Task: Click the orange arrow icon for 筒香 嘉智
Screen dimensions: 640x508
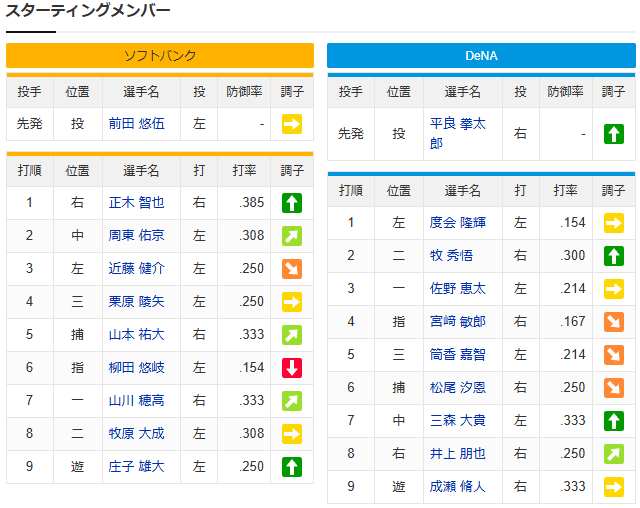Action: click(x=613, y=355)
